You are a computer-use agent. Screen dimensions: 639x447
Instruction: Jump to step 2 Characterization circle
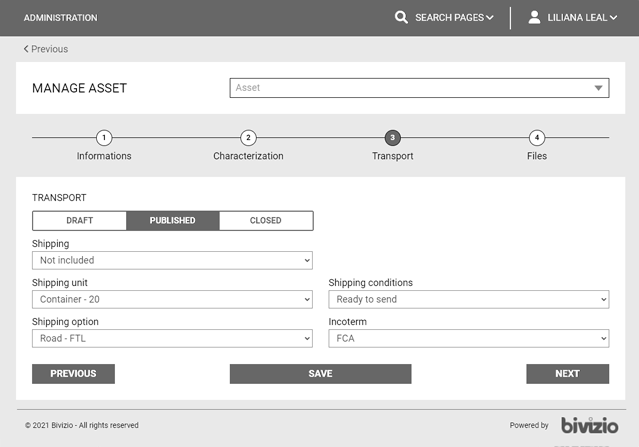point(248,138)
